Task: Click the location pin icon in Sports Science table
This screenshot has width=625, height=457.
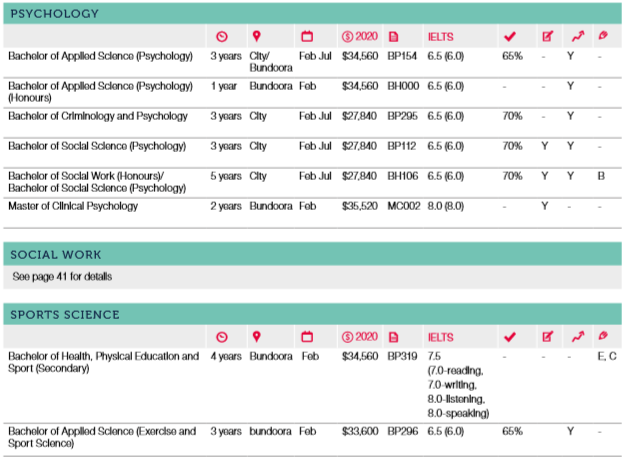Action: (x=256, y=336)
